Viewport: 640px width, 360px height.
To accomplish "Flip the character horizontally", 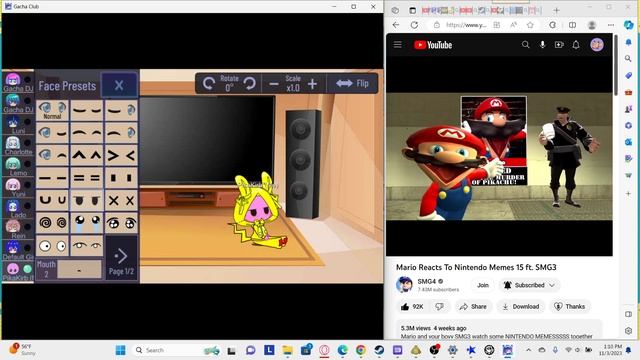I will [x=352, y=83].
